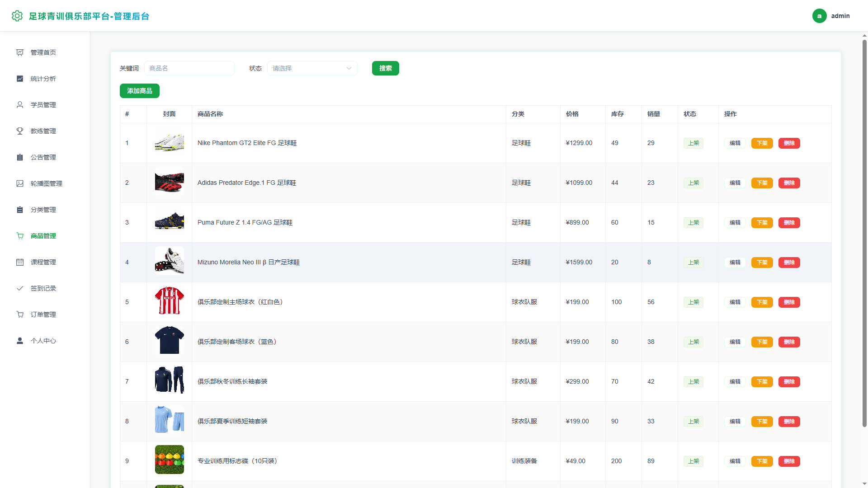Open 个人中心 menu item
The width and height of the screenshot is (868, 488).
pyautogui.click(x=45, y=341)
